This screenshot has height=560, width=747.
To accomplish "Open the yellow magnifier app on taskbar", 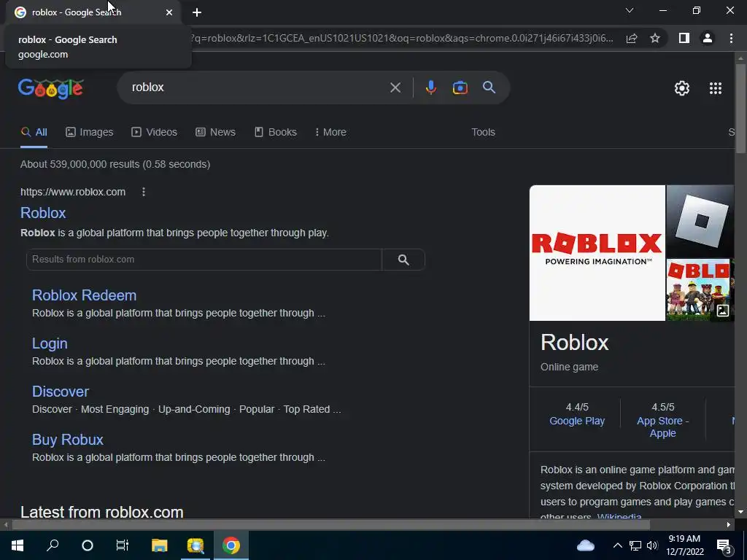I will pos(196,545).
